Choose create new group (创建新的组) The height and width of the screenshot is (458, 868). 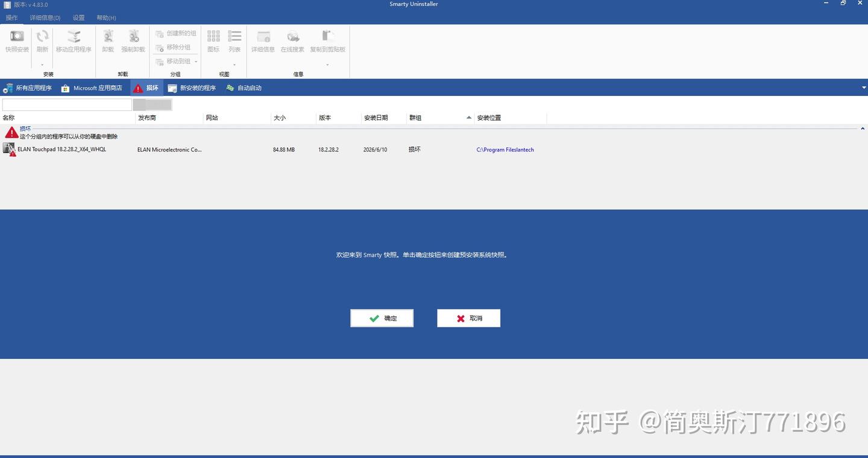(x=176, y=33)
